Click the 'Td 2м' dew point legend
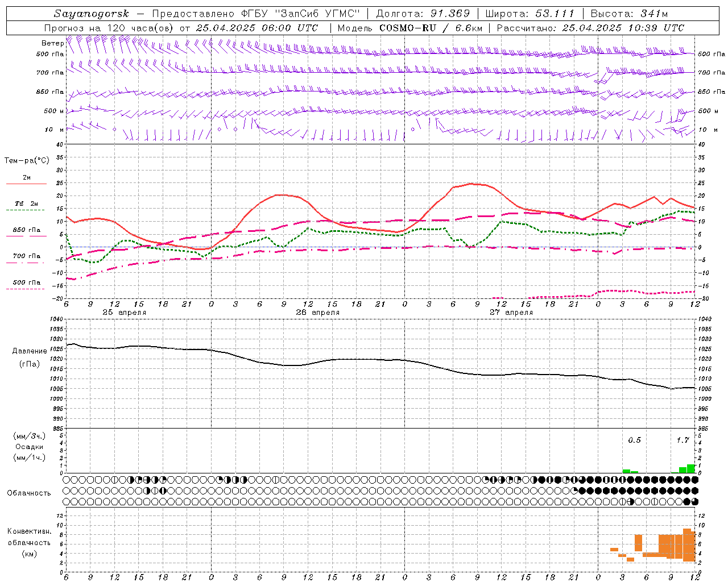 (x=26, y=203)
